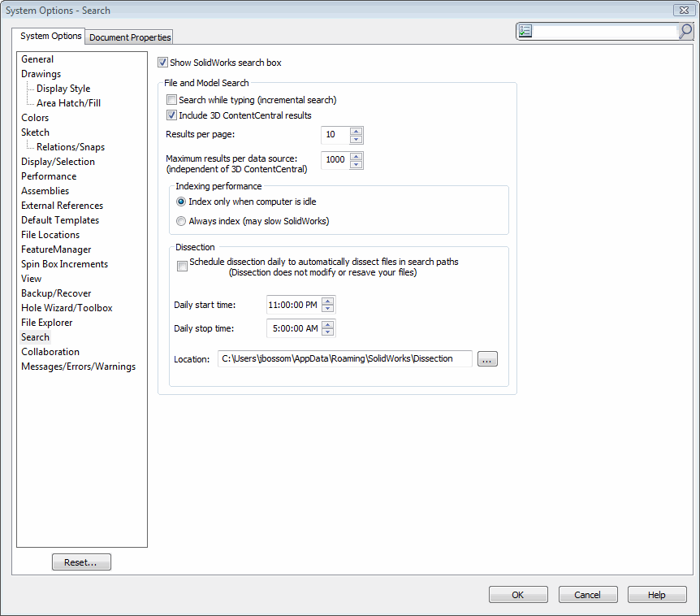The width and height of the screenshot is (700, 616).
Task: Increase Daily start time spinner
Action: pyautogui.click(x=328, y=301)
